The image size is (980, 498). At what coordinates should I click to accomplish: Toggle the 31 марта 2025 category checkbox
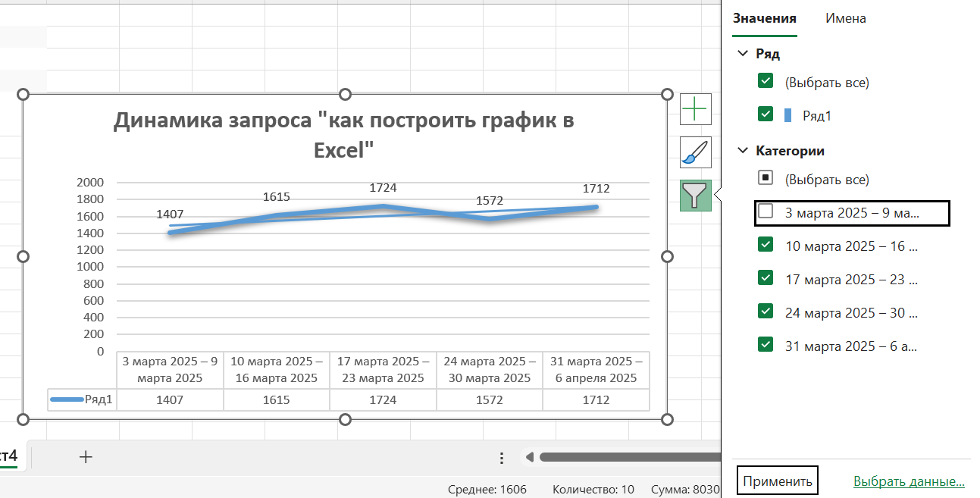click(x=766, y=345)
